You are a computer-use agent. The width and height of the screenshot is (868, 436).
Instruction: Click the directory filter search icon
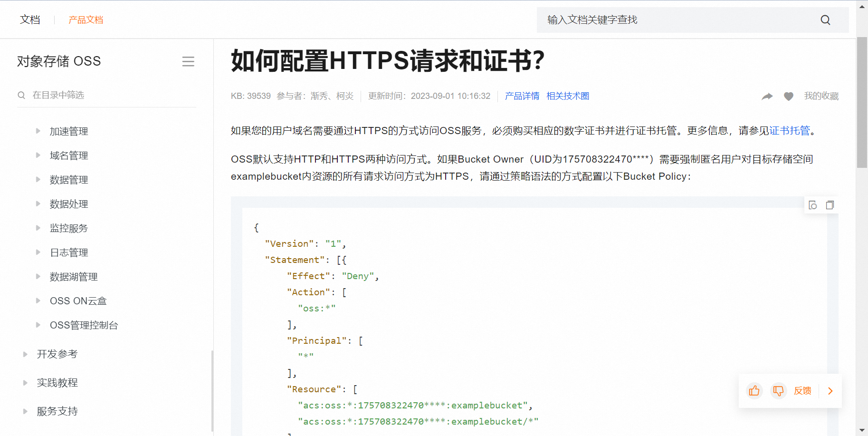(x=21, y=95)
